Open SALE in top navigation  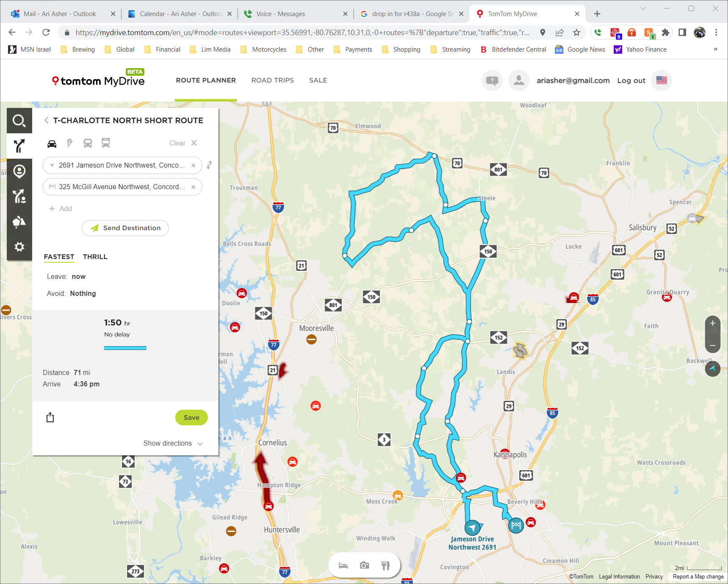pos(318,80)
